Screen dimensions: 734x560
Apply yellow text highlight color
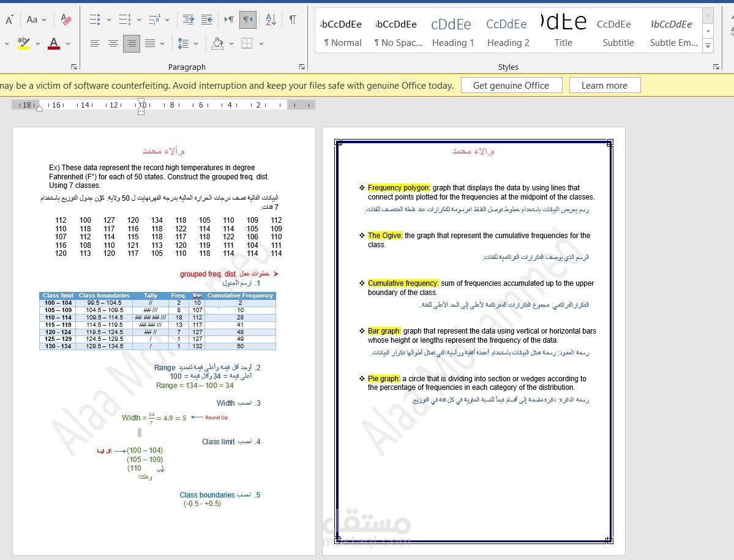coord(23,43)
